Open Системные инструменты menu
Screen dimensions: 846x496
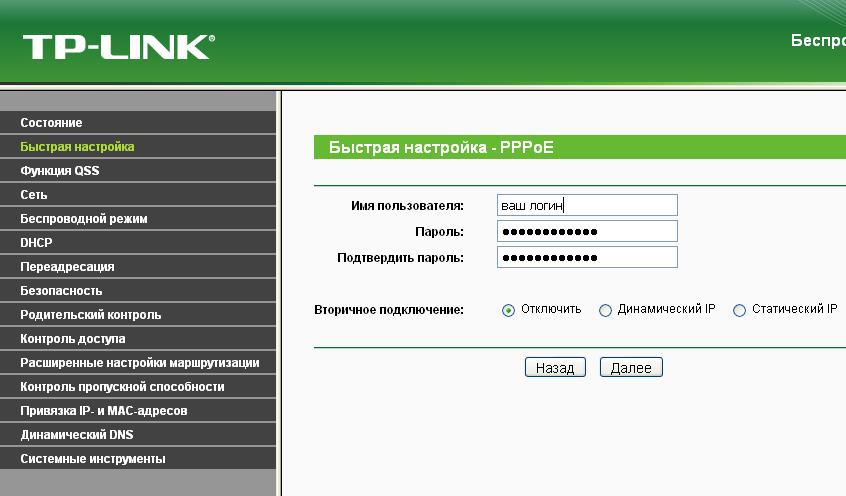[x=138, y=459]
